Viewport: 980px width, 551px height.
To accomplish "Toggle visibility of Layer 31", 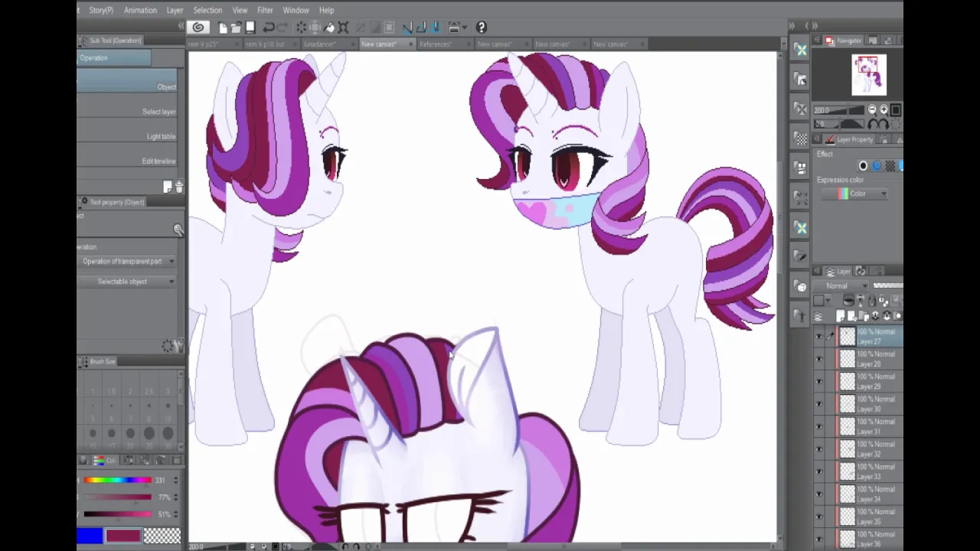I will 819,427.
